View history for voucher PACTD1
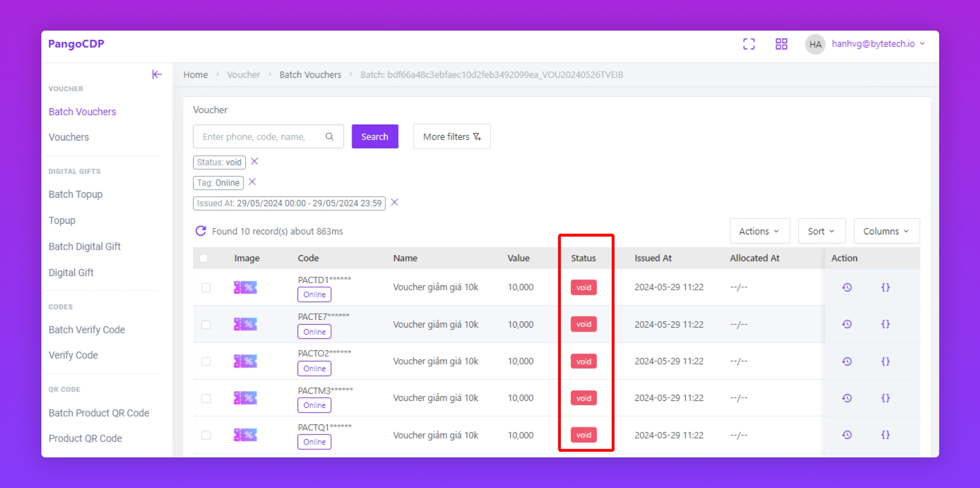This screenshot has height=488, width=980. click(x=847, y=288)
